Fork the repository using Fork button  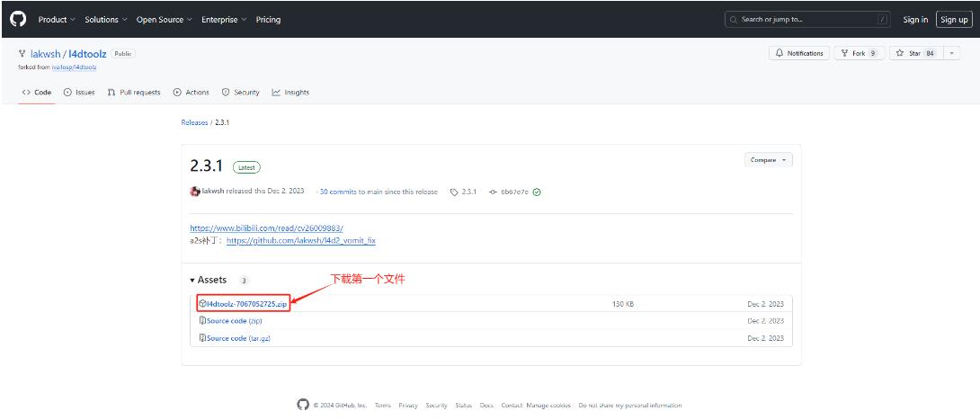click(860, 53)
